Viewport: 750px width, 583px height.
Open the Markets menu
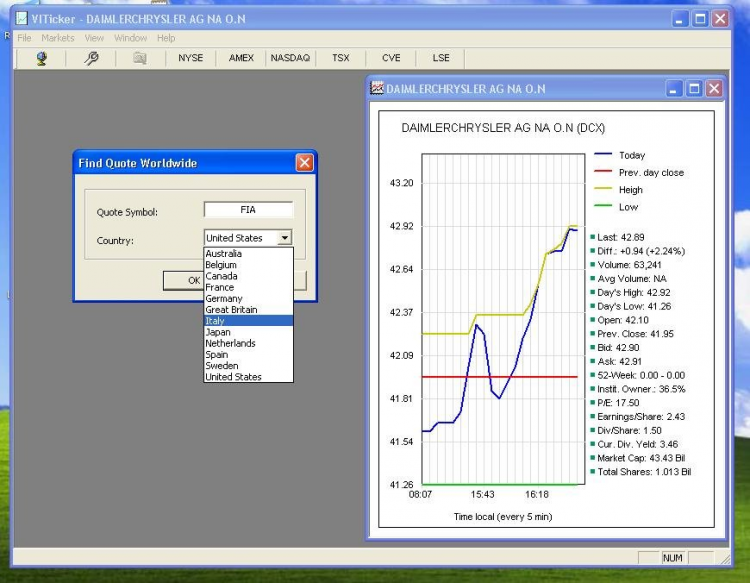(x=58, y=38)
